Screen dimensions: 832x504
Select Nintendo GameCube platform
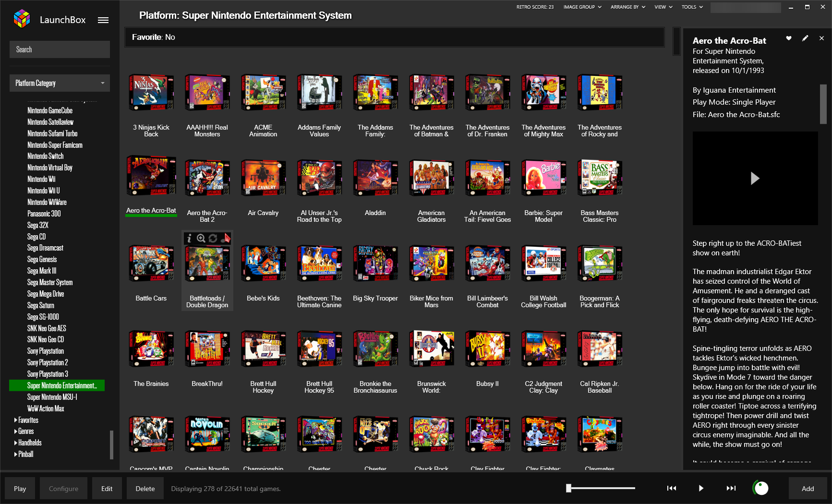coord(50,110)
